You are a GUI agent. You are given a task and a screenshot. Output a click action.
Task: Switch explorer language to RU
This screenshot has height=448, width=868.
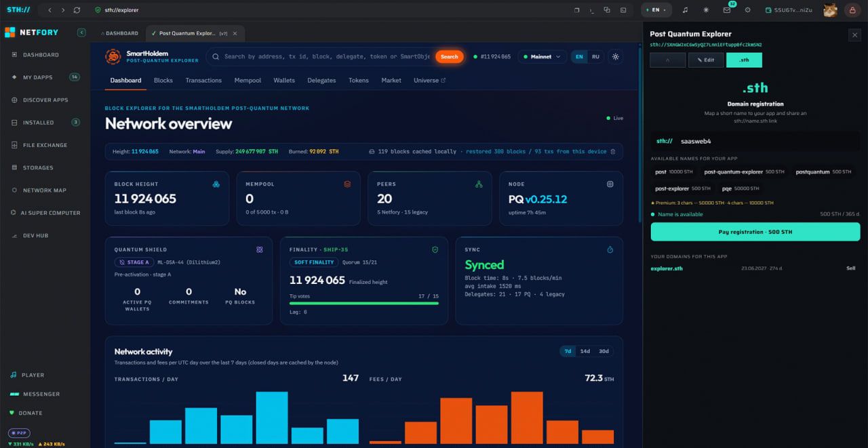pos(595,57)
